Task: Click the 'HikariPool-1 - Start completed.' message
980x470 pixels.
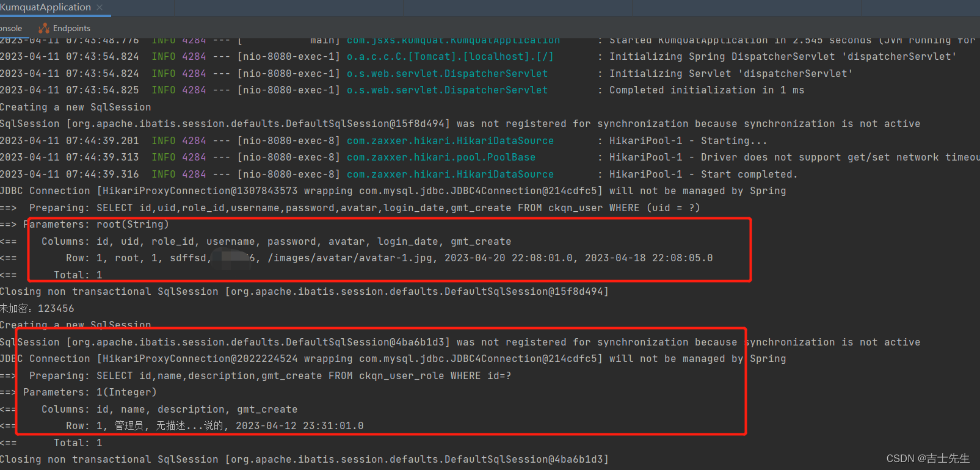Action: tap(703, 174)
